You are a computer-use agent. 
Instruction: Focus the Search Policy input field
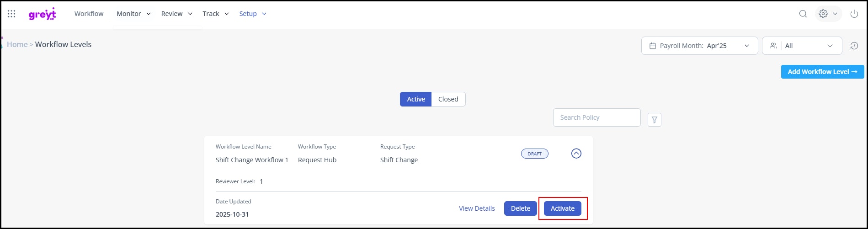click(596, 117)
